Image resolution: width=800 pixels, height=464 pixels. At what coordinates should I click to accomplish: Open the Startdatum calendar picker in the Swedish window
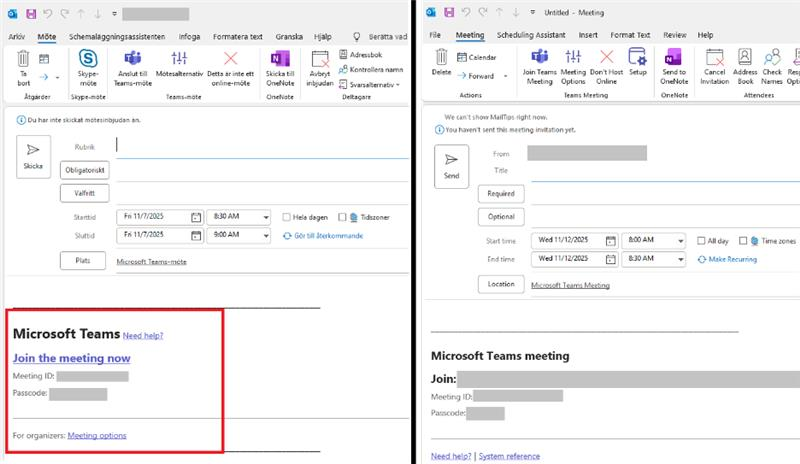196,217
